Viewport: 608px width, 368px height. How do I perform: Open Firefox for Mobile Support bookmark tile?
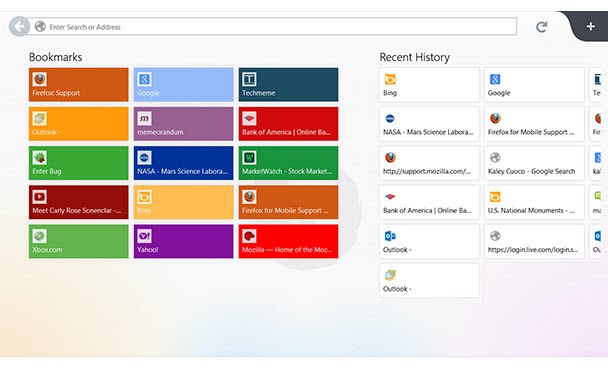(x=288, y=202)
